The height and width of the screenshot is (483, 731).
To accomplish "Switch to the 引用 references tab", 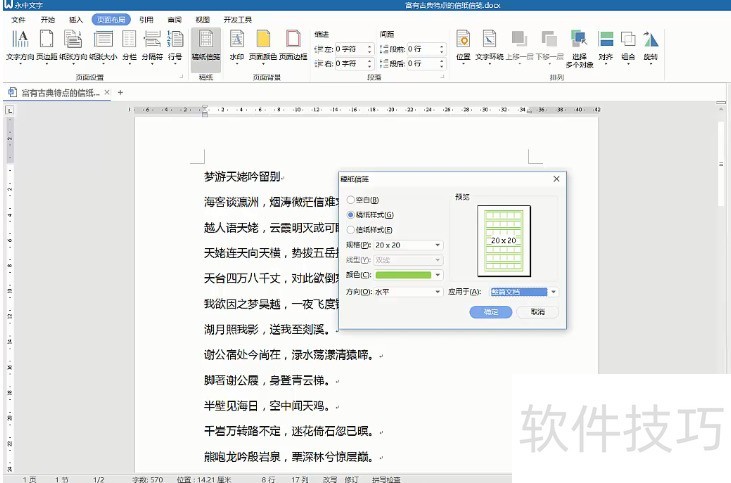I will click(146, 20).
